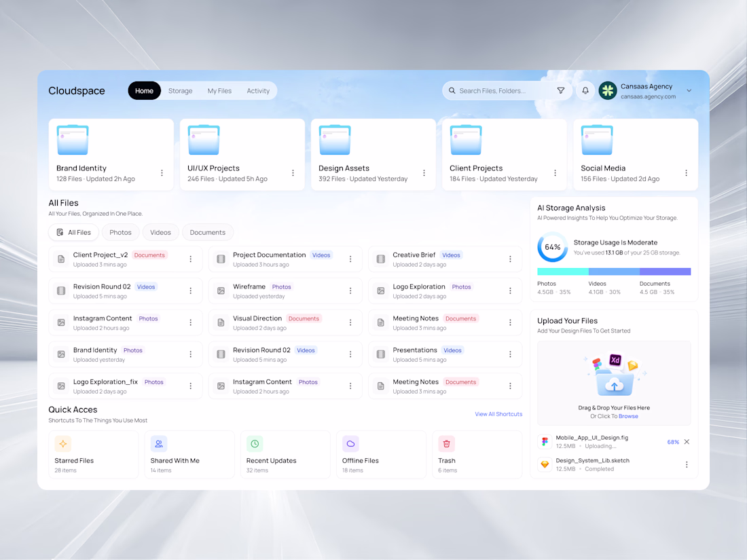
Task: Filter files by Photos
Action: tap(120, 232)
